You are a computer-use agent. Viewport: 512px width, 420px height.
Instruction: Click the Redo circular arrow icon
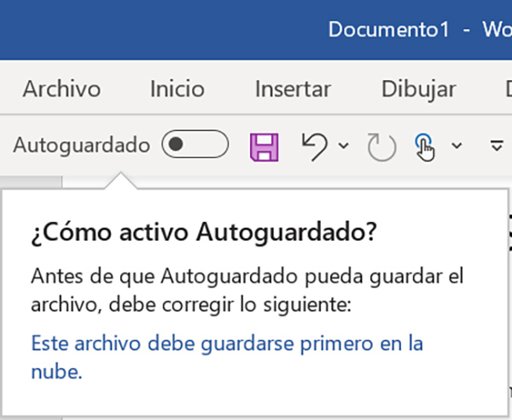(381, 148)
